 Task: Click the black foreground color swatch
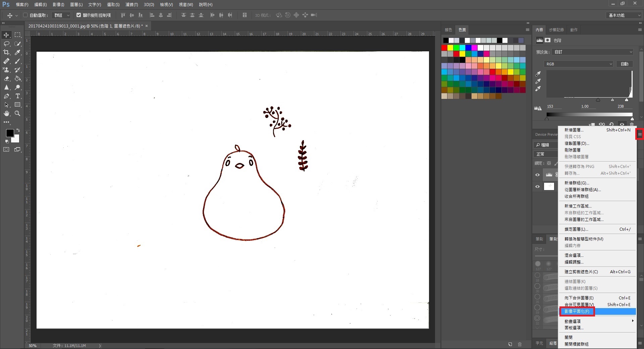tap(9, 133)
